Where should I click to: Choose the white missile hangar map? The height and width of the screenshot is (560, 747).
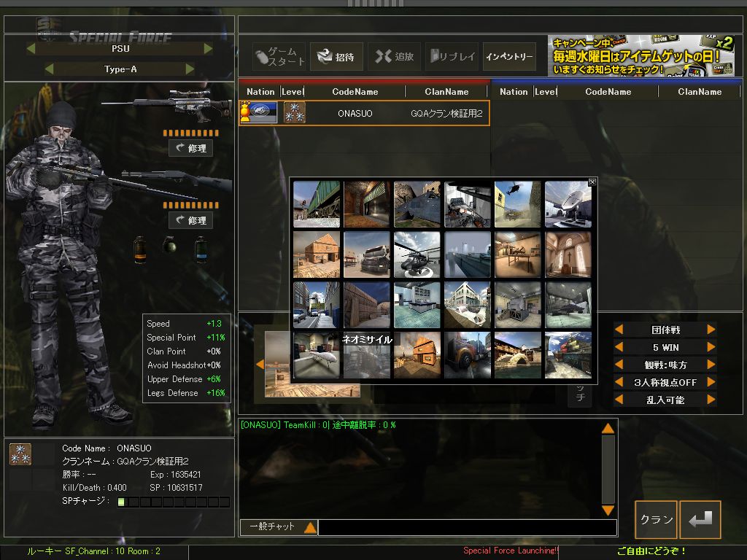pyautogui.click(x=317, y=355)
